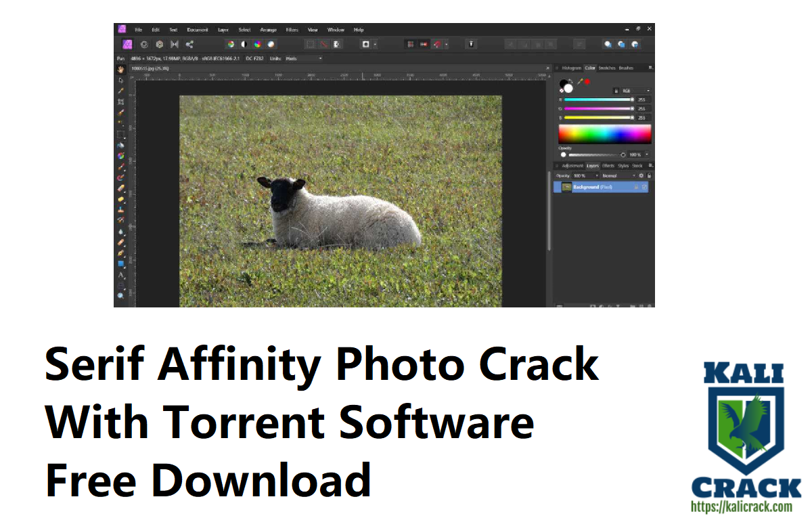Apply Auto Colors from the toolbar
Viewport: 812px width, 518px height.
258,45
